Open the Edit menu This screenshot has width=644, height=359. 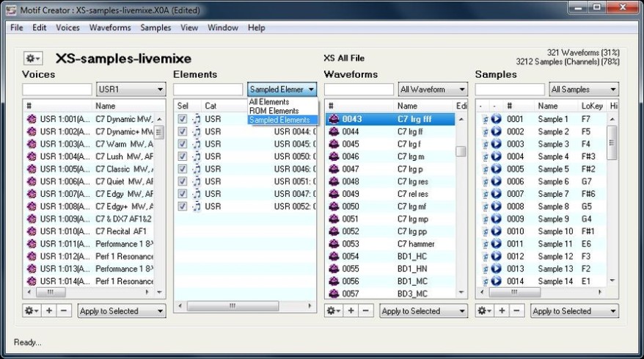[39, 28]
